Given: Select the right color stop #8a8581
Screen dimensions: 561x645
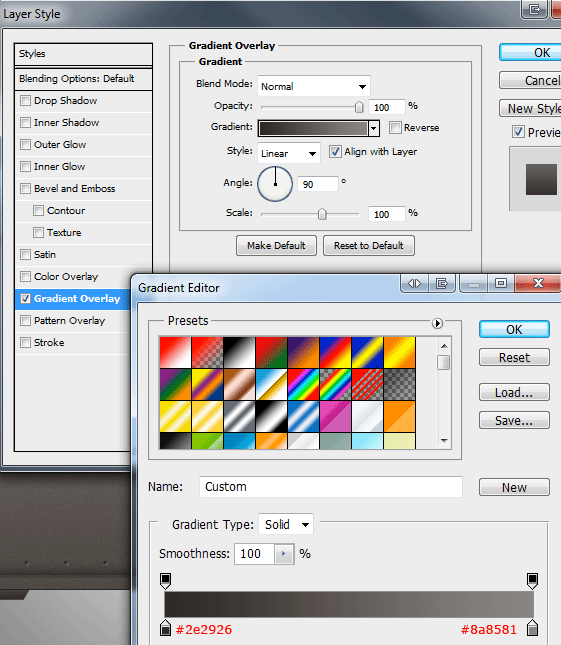Looking at the screenshot, I should coord(533,627).
